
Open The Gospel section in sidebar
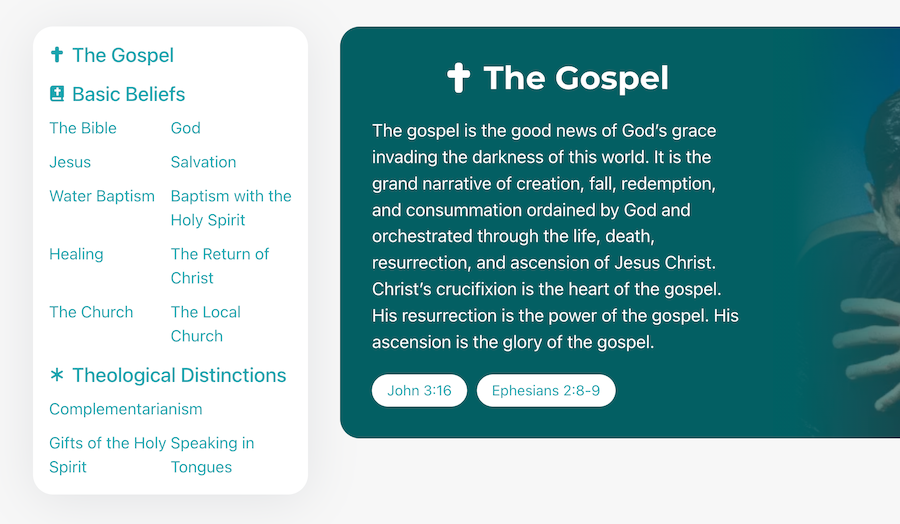123,55
